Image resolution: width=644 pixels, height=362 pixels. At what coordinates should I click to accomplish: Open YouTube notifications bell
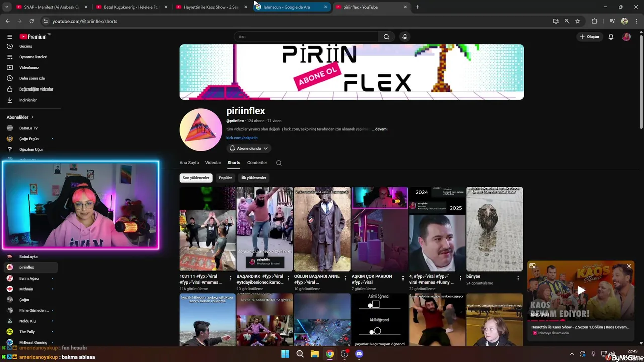[x=611, y=37]
